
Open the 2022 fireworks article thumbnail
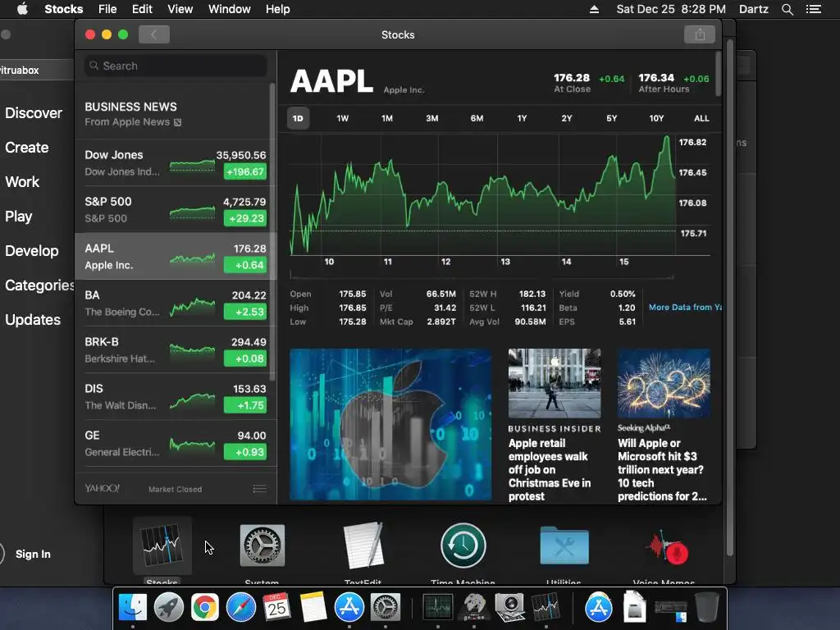(x=664, y=383)
